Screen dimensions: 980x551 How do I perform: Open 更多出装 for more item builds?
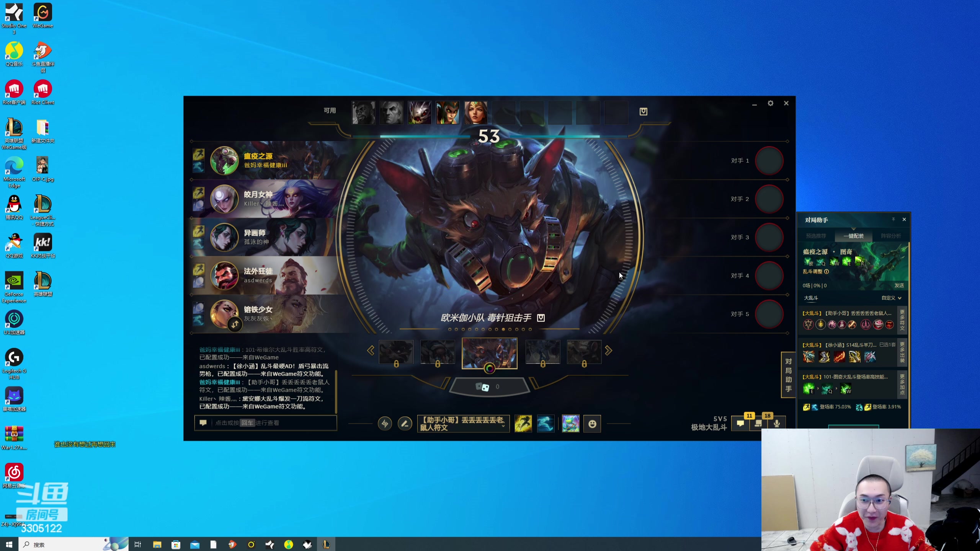coord(902,352)
